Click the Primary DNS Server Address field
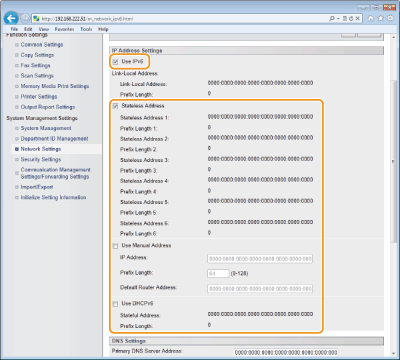The height and width of the screenshot is (360, 400). click(286, 352)
